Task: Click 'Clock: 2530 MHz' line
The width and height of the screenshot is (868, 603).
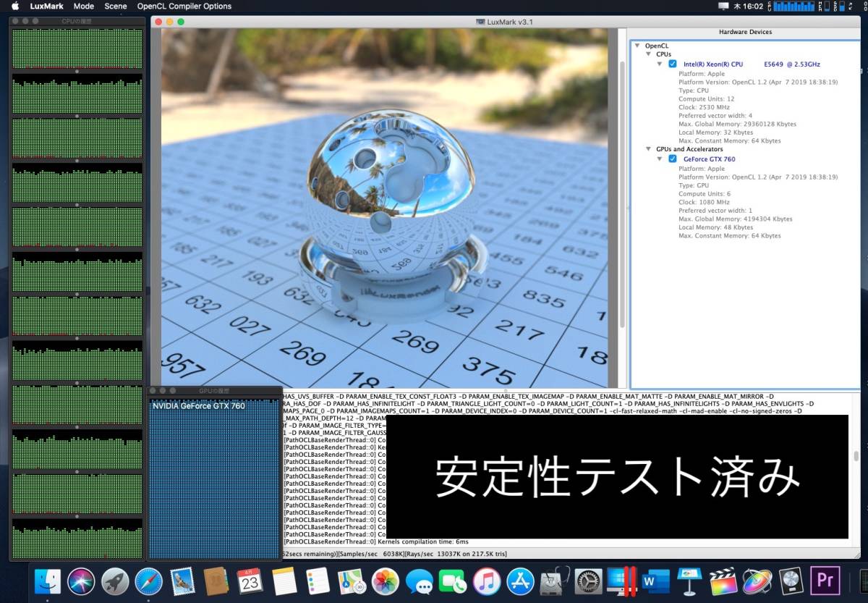Action: [x=704, y=107]
